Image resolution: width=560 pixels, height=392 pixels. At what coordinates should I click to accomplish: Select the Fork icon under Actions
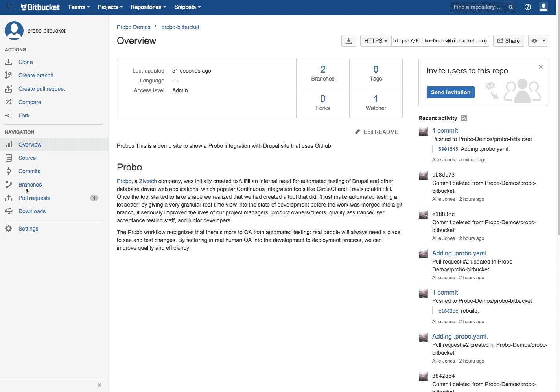(9, 115)
